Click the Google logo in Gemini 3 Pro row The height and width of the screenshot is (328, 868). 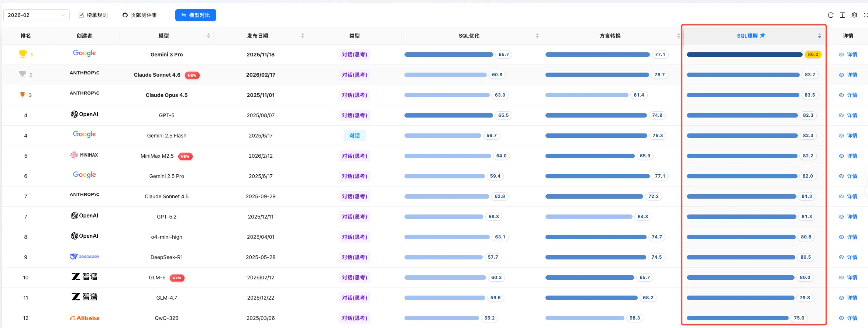84,53
